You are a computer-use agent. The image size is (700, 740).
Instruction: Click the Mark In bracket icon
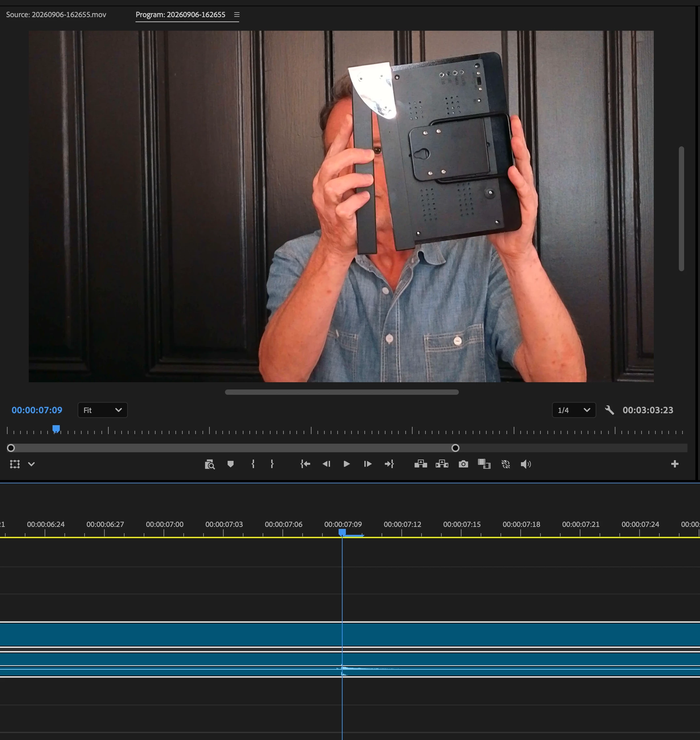[x=253, y=464]
